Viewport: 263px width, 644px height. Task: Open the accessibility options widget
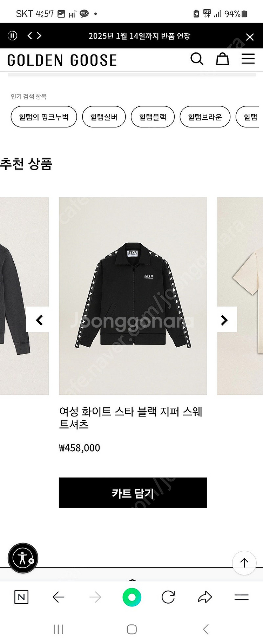[23, 558]
